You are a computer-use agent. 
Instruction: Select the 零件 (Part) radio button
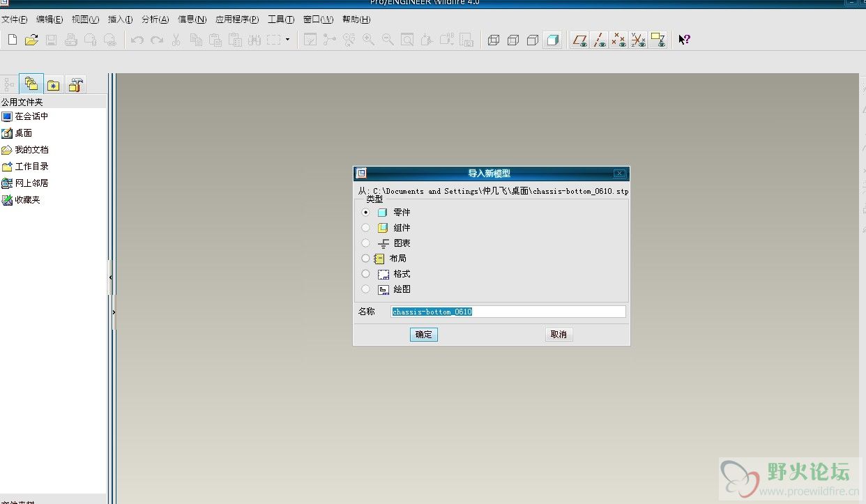365,212
